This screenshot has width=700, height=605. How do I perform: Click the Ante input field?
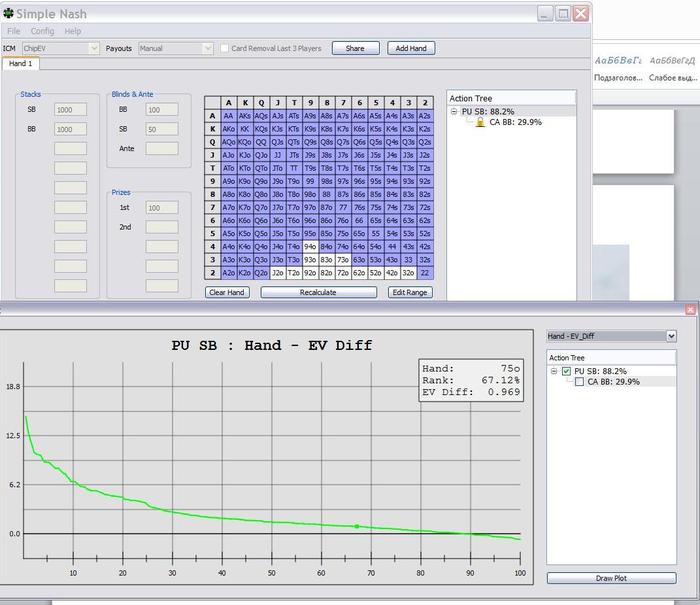coord(162,149)
